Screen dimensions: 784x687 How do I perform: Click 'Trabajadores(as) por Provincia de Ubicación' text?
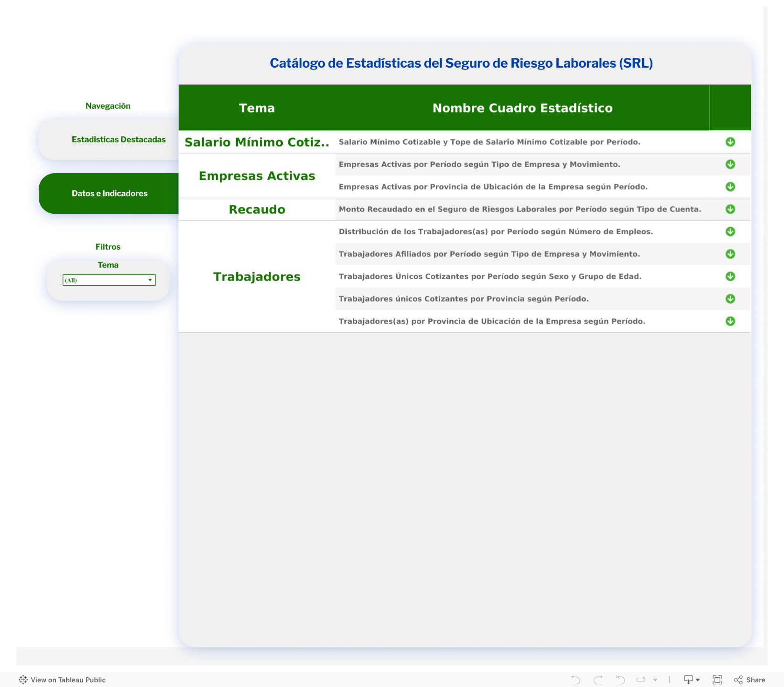click(492, 321)
